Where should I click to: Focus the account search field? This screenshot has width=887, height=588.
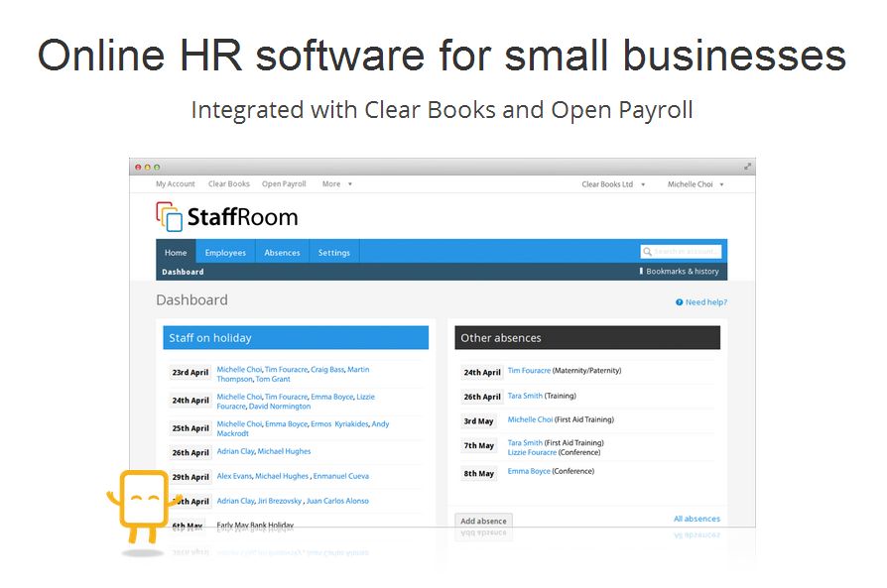coord(681,252)
